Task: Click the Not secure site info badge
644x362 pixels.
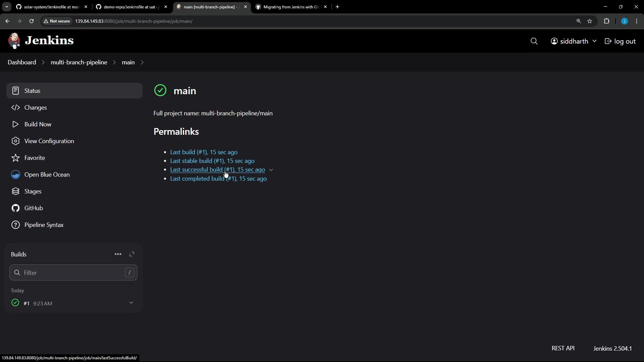Action: [x=57, y=21]
